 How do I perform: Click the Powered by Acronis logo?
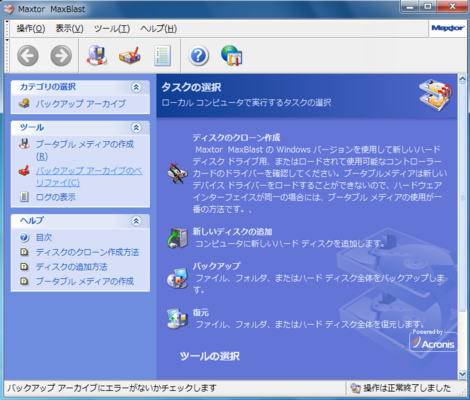[x=433, y=340]
